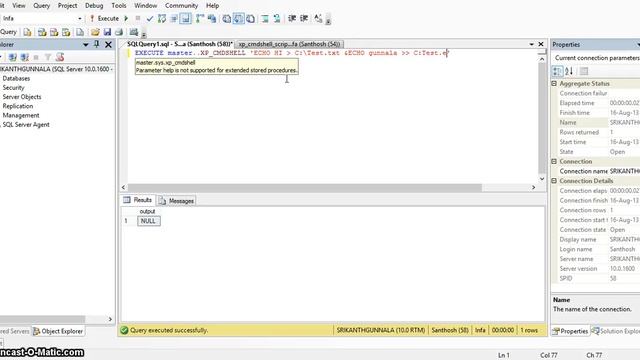Screen dimensions: 640x360
Task: Open the Community menu
Action: point(181,6)
